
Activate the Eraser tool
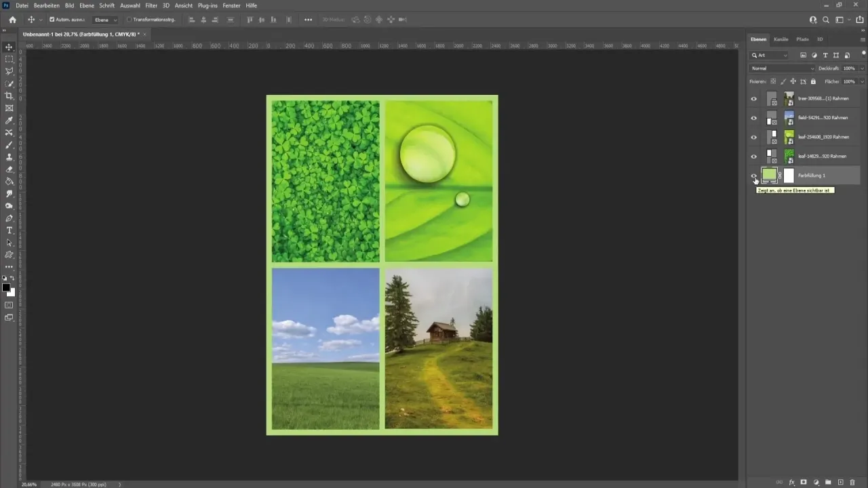(9, 169)
